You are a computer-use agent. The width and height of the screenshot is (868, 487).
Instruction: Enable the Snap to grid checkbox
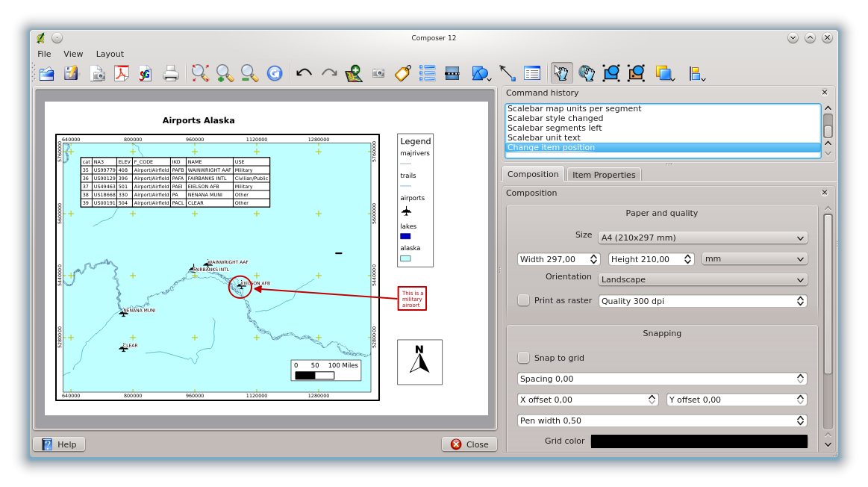coord(524,358)
